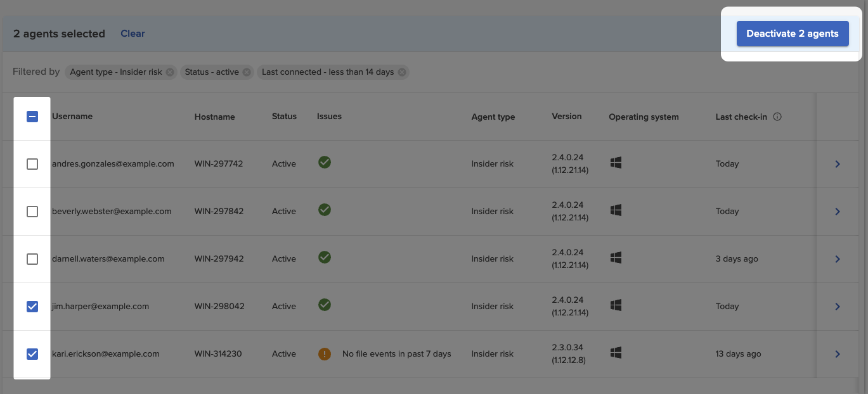
Task: Click the Windows icon on beverly.webster's row
Action: tap(615, 210)
